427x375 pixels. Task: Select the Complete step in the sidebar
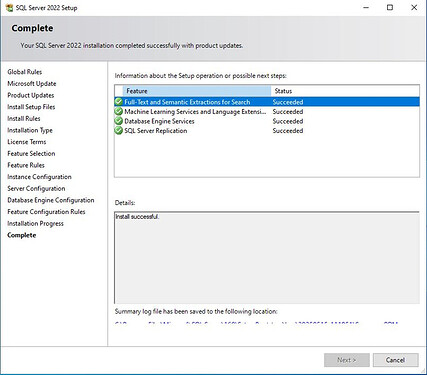point(22,235)
